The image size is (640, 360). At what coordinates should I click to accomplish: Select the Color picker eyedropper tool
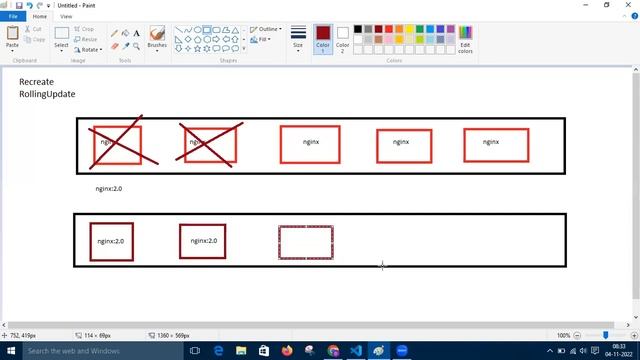[126, 46]
